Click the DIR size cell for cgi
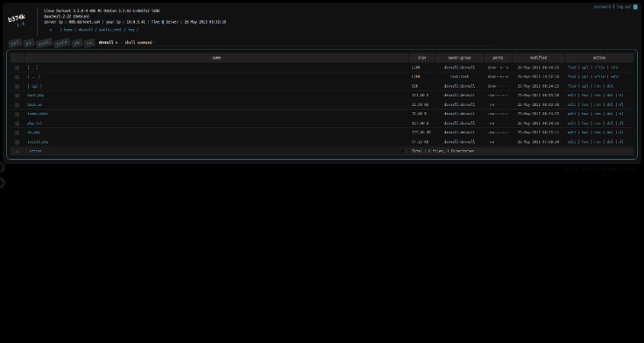The width and height of the screenshot is (644, 343). coord(415,86)
